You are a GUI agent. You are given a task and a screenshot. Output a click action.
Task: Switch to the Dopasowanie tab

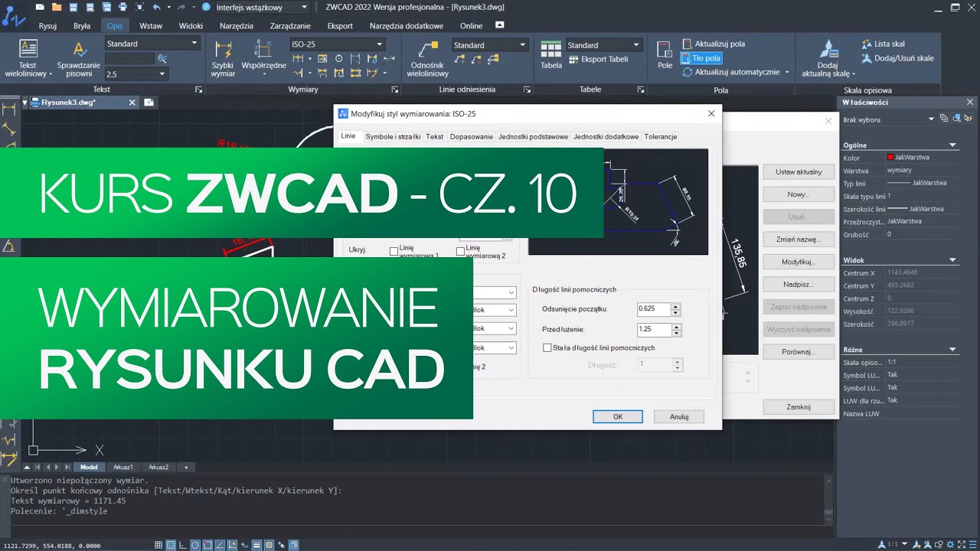472,136
